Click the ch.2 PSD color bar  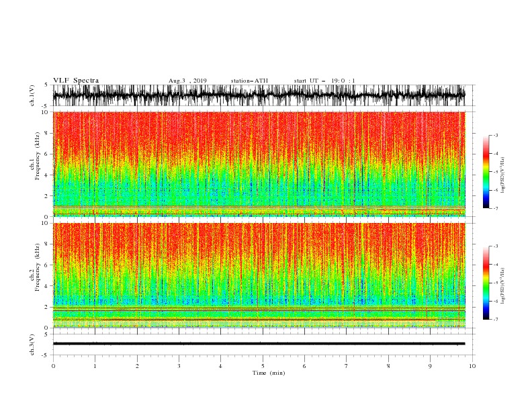click(x=486, y=283)
